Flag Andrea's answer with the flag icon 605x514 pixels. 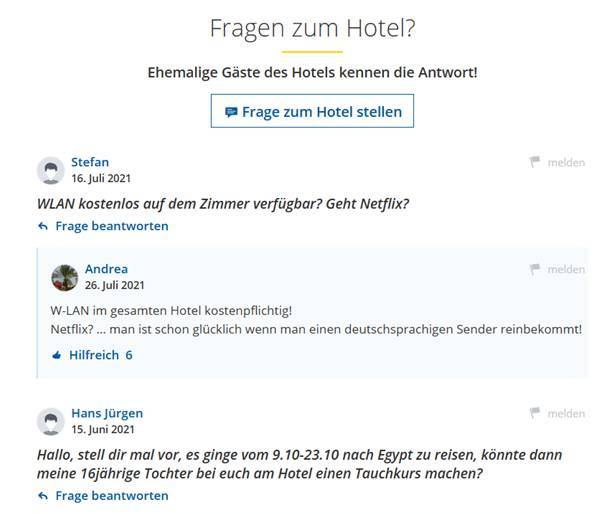pos(535,269)
